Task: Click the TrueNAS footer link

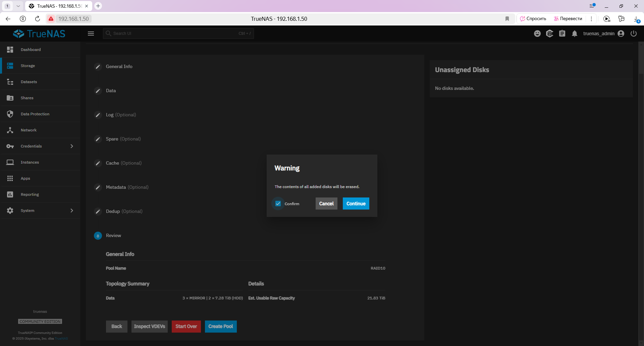Action: (61, 339)
